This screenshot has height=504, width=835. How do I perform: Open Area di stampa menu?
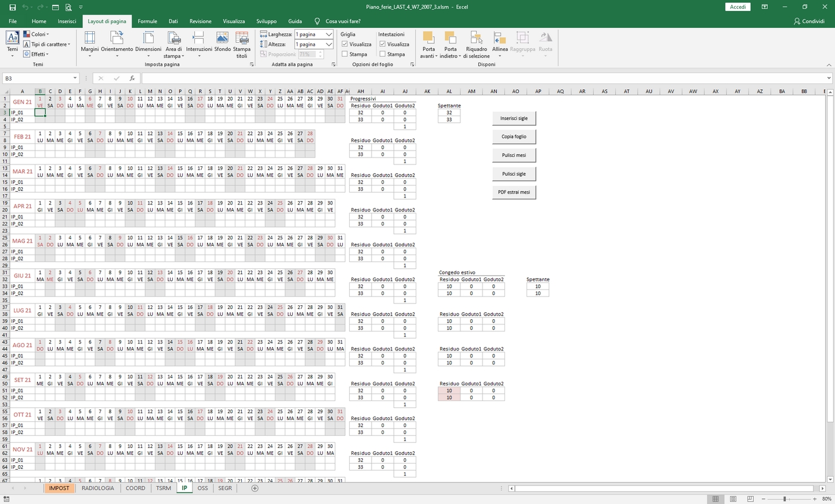pyautogui.click(x=174, y=45)
